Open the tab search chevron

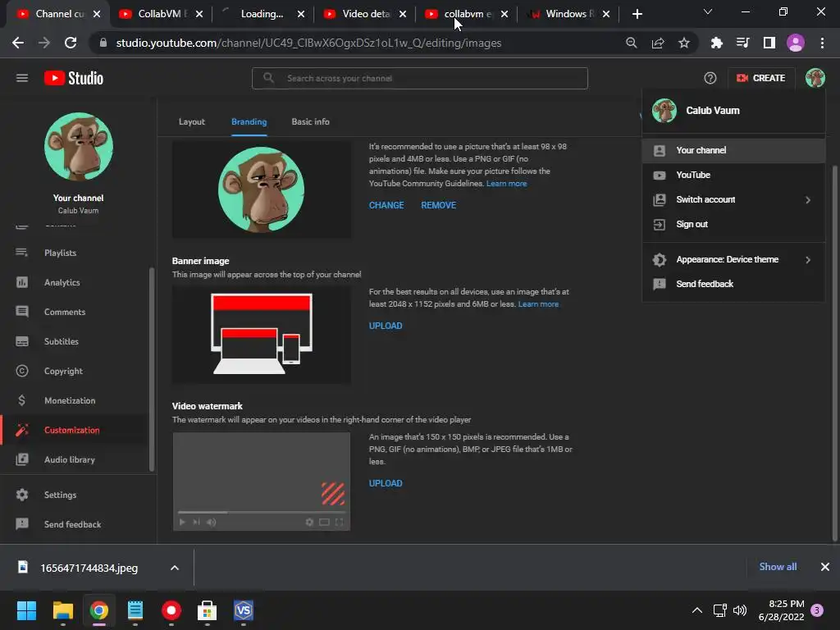[708, 11]
